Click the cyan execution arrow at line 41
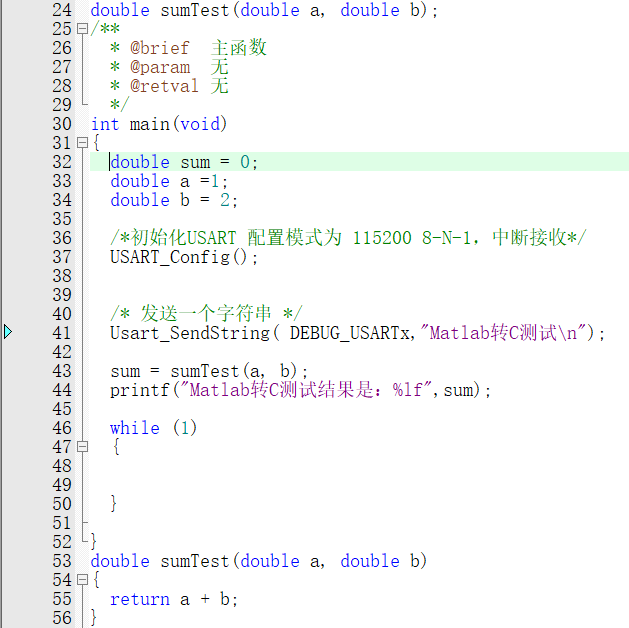629x628 pixels. click(x=8, y=332)
